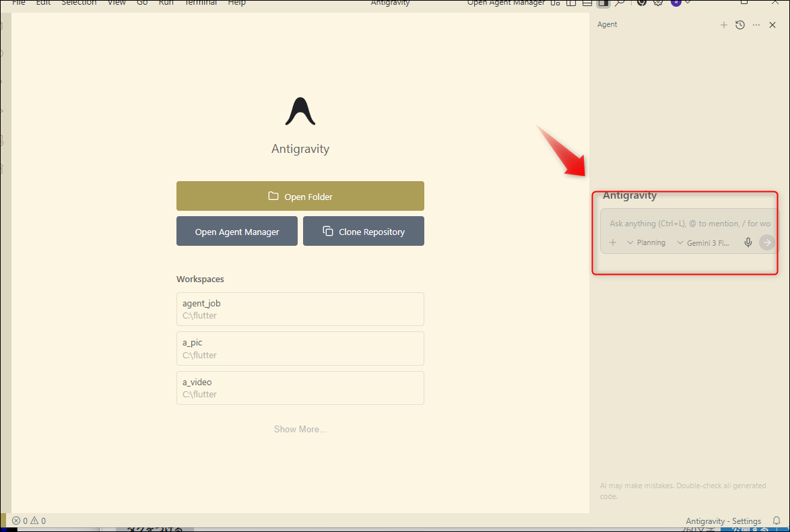Open the agent_job workspace
The height and width of the screenshot is (532, 790).
tap(300, 309)
